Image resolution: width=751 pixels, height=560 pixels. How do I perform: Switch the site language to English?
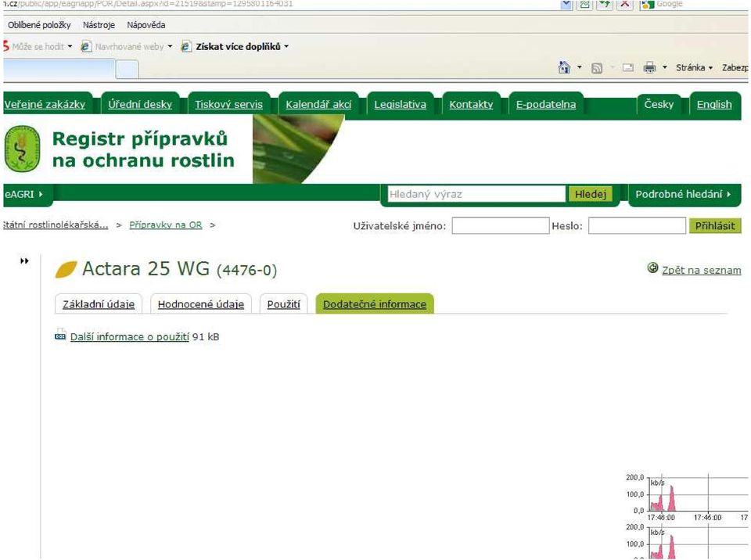pyautogui.click(x=714, y=105)
